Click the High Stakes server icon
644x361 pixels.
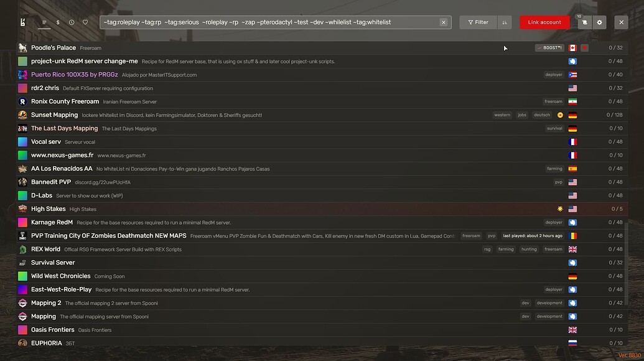22,209
